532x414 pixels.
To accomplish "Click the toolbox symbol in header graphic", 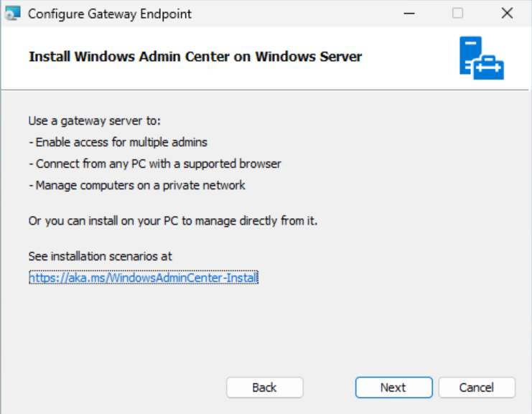I will [x=489, y=67].
